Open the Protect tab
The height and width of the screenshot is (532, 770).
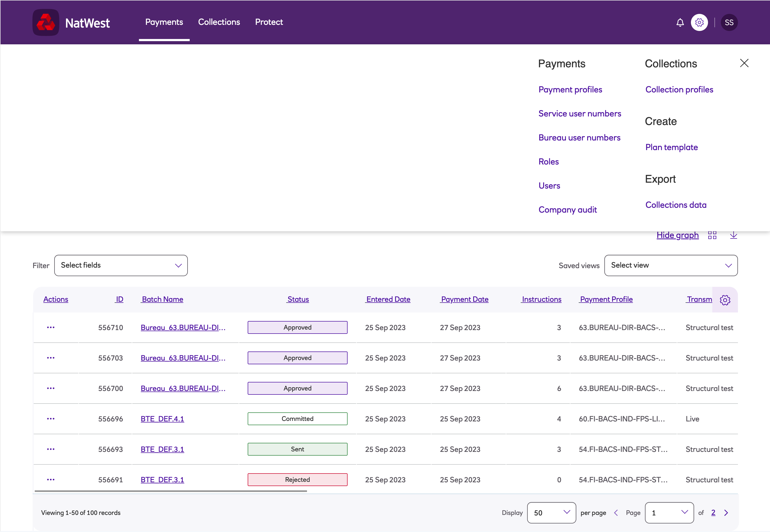click(269, 22)
